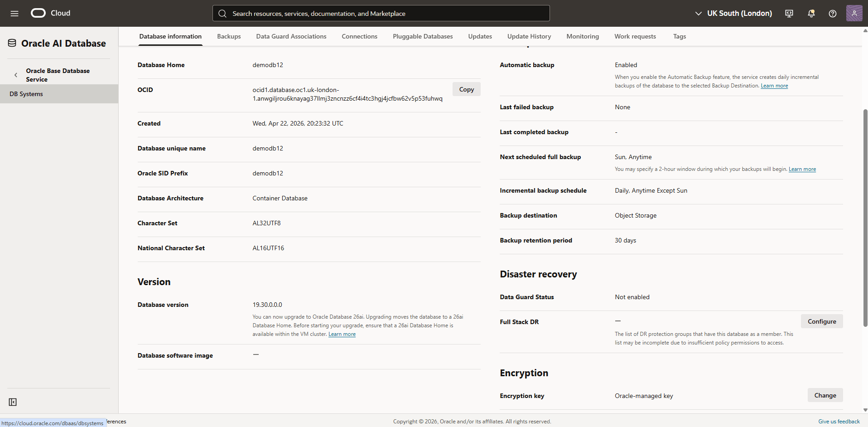Collapse the sidebar panel icon
Image resolution: width=868 pixels, height=427 pixels.
click(x=13, y=402)
